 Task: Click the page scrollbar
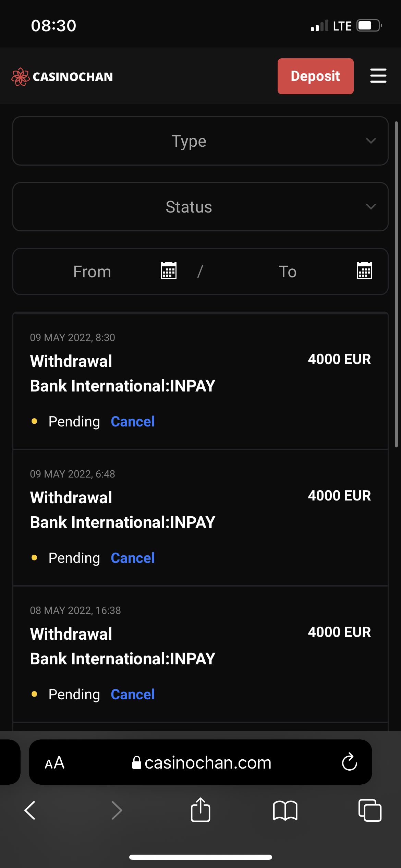point(396,285)
